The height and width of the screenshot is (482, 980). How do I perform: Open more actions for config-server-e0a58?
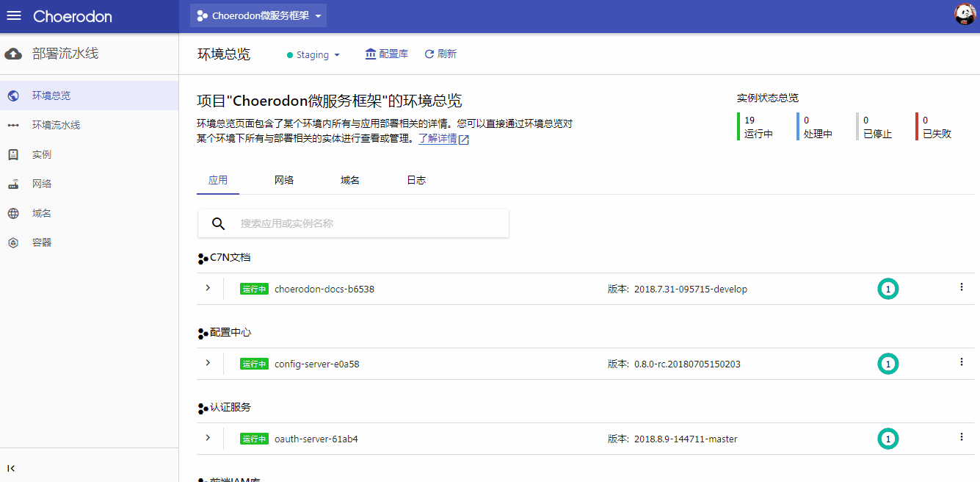click(x=962, y=362)
